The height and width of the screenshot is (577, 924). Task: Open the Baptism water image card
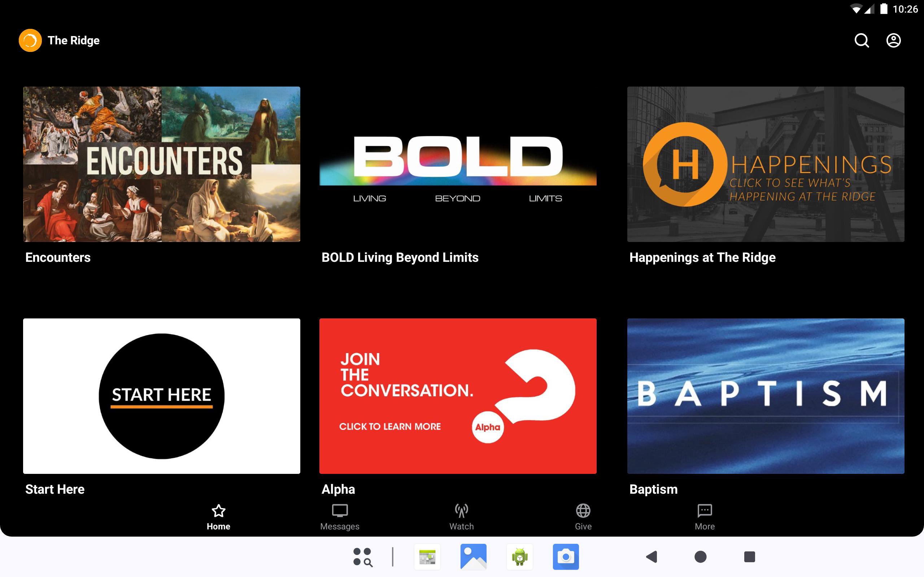[766, 396]
